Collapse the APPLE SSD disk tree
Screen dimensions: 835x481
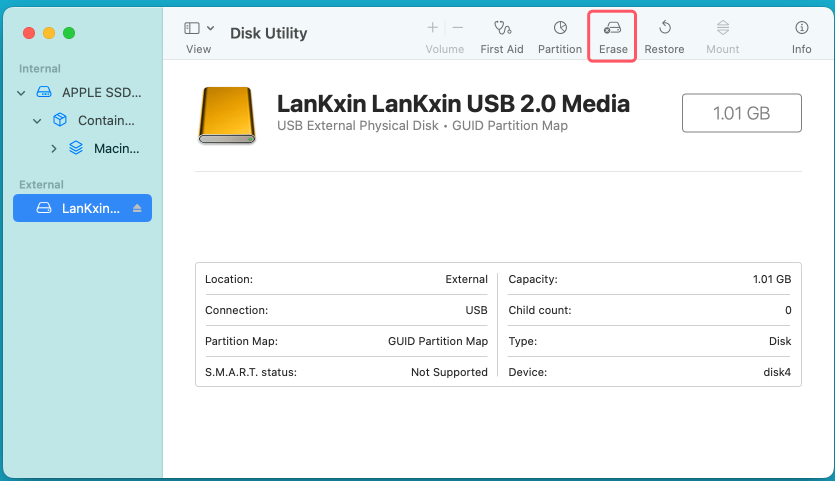tap(22, 92)
